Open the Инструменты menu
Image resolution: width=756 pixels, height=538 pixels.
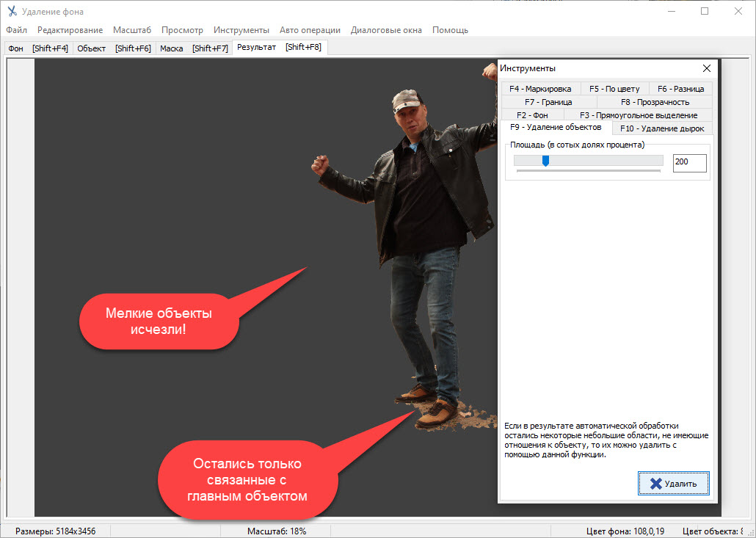coord(241,30)
